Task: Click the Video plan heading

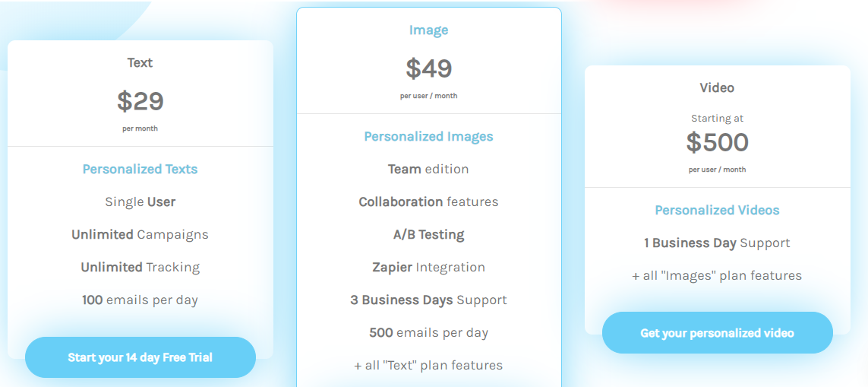Action: pos(717,88)
